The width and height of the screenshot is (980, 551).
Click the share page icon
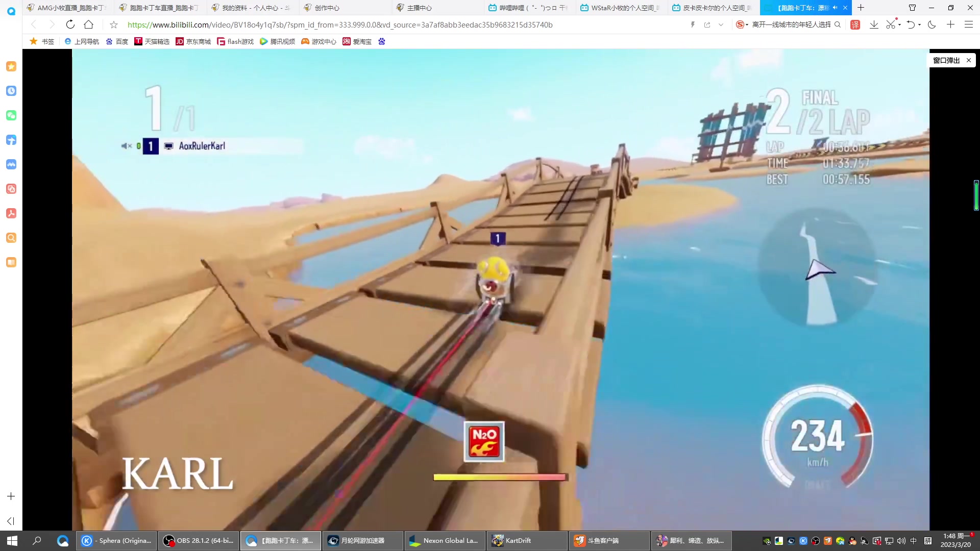707,24
